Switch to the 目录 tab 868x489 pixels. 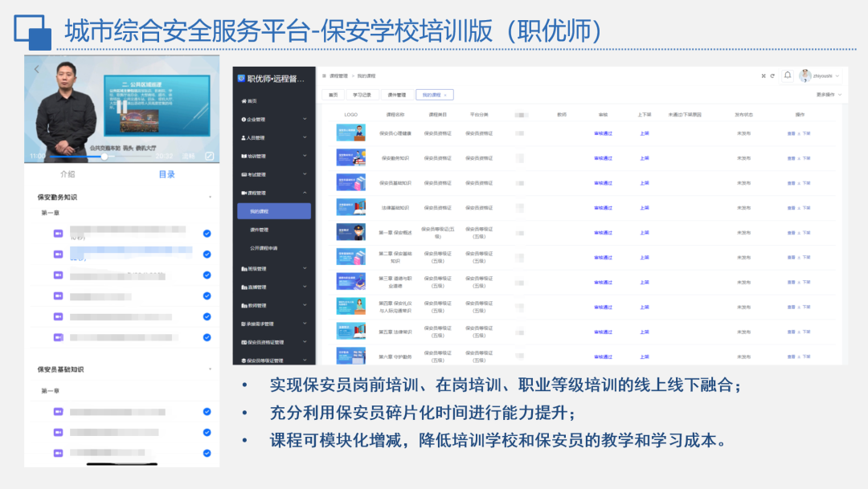[x=166, y=174]
